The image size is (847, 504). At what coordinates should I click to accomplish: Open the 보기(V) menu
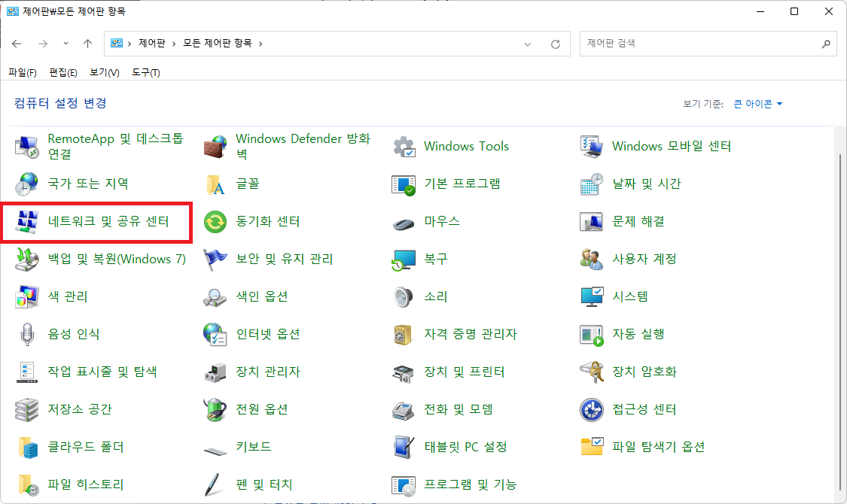tap(104, 72)
